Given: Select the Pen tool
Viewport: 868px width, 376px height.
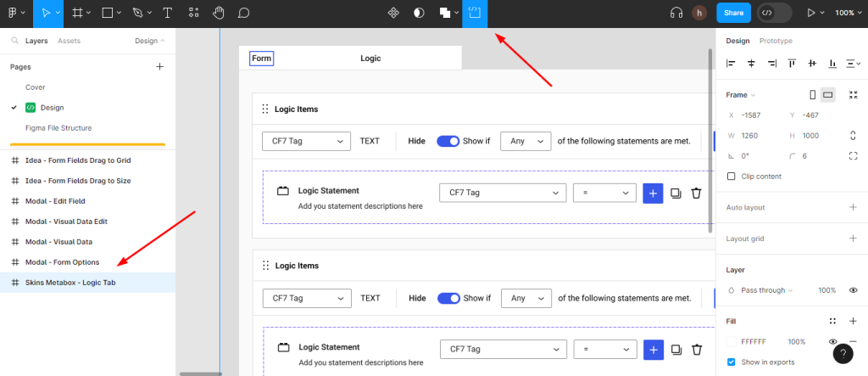Looking at the screenshot, I should pos(137,13).
